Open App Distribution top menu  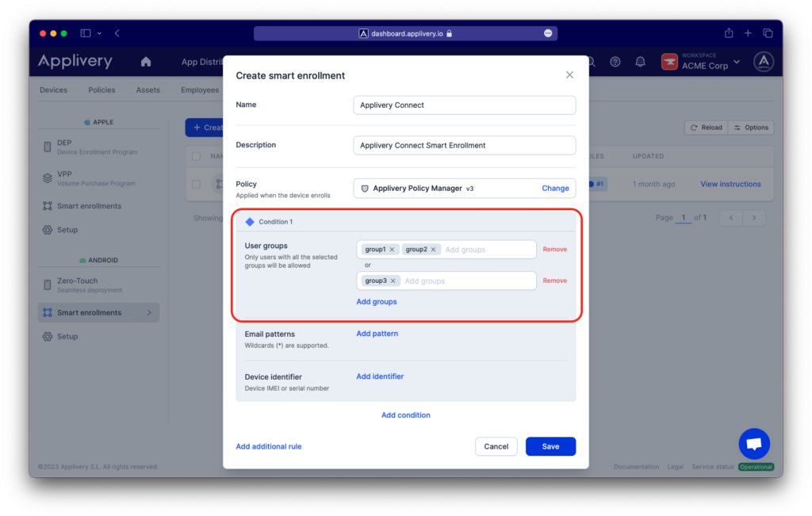tap(202, 62)
